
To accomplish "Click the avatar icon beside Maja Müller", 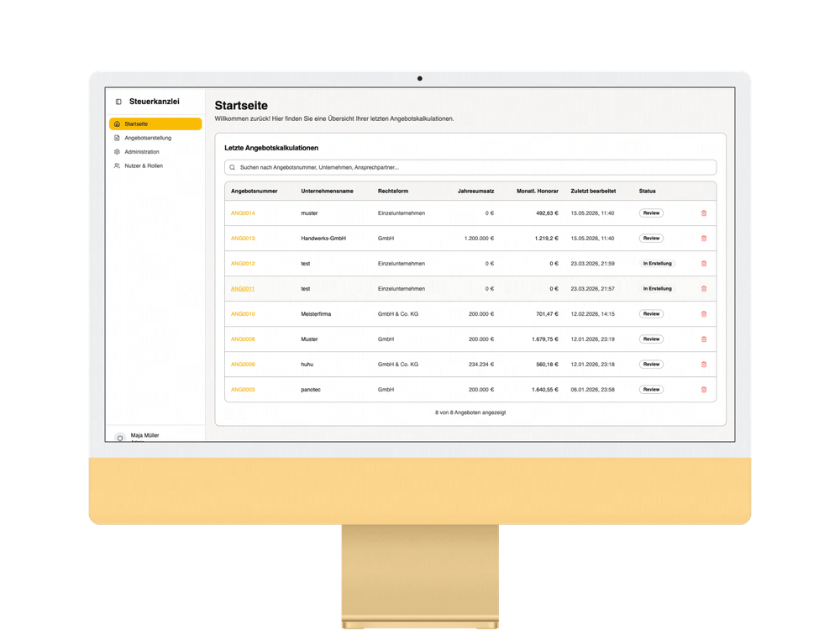I will click(x=120, y=438).
